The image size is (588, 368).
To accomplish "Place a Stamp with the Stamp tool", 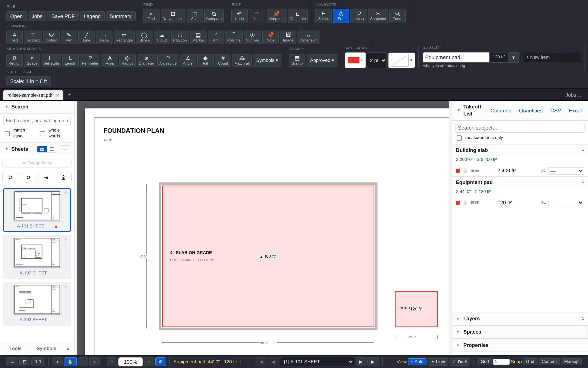I will point(297,60).
